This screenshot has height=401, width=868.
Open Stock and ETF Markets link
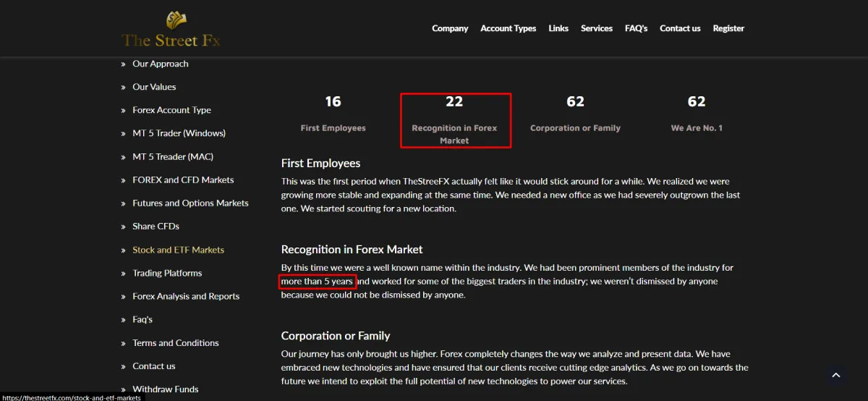[x=179, y=250]
